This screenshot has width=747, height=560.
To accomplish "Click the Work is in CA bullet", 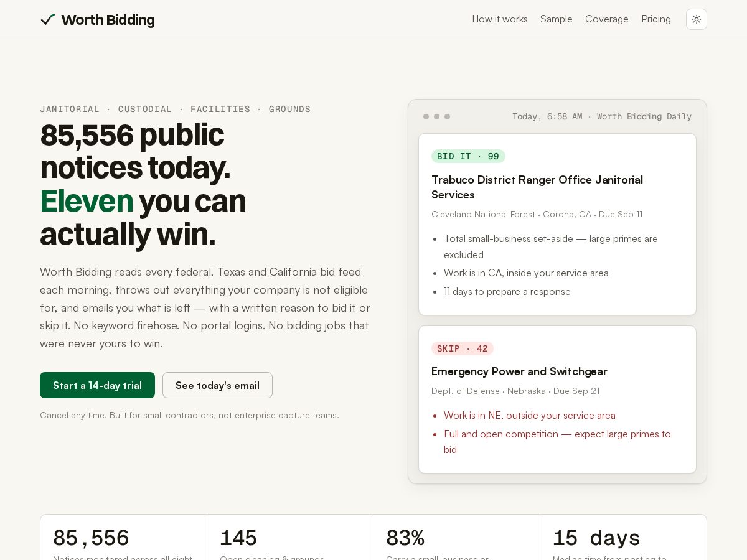I will tap(526, 273).
